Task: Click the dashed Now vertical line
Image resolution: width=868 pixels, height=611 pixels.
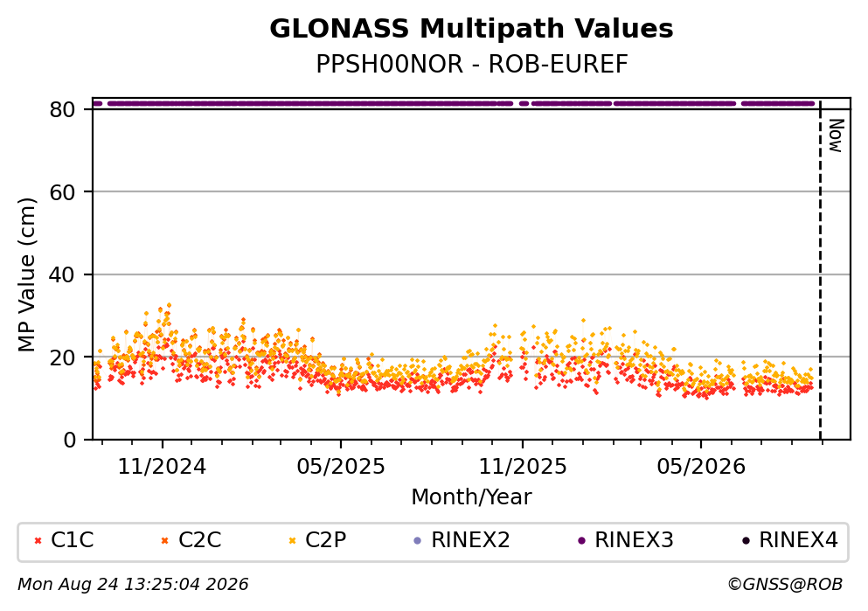Action: click(820, 271)
